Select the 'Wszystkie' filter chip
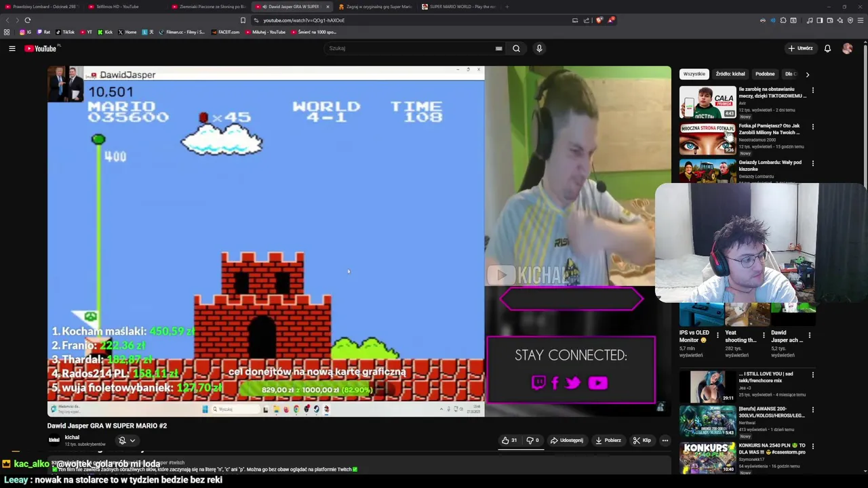The image size is (868, 488). point(694,74)
